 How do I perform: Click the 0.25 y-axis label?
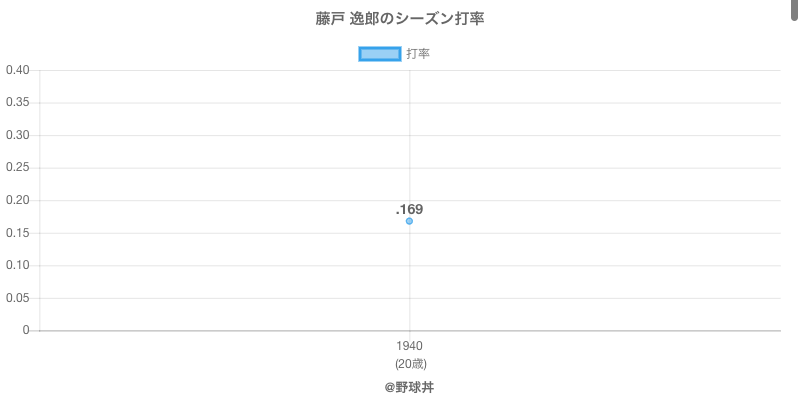17,168
